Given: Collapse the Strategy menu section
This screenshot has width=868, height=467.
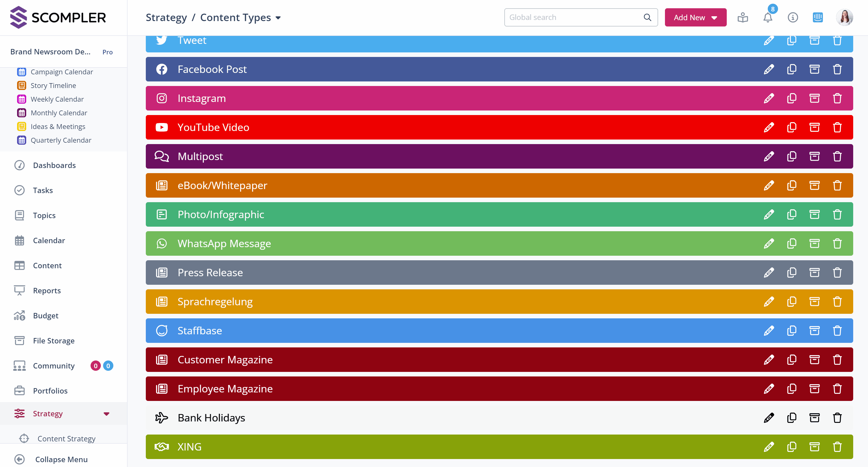Looking at the screenshot, I should tap(106, 414).
